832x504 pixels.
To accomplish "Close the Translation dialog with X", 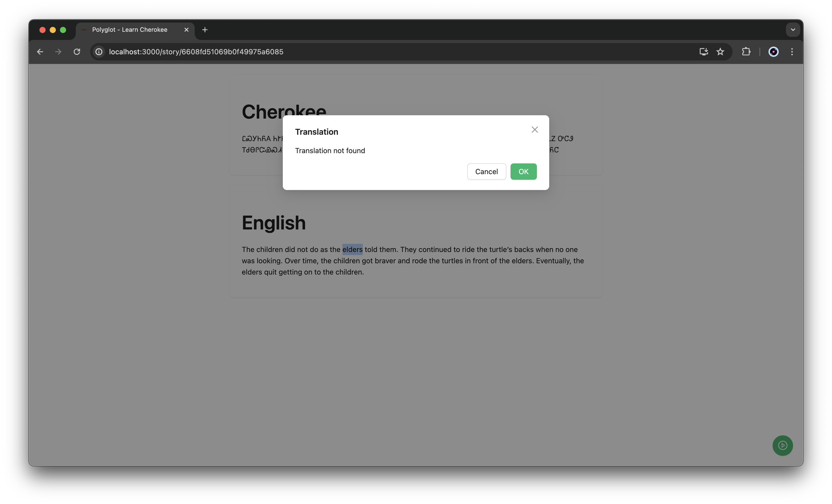I will coord(535,130).
